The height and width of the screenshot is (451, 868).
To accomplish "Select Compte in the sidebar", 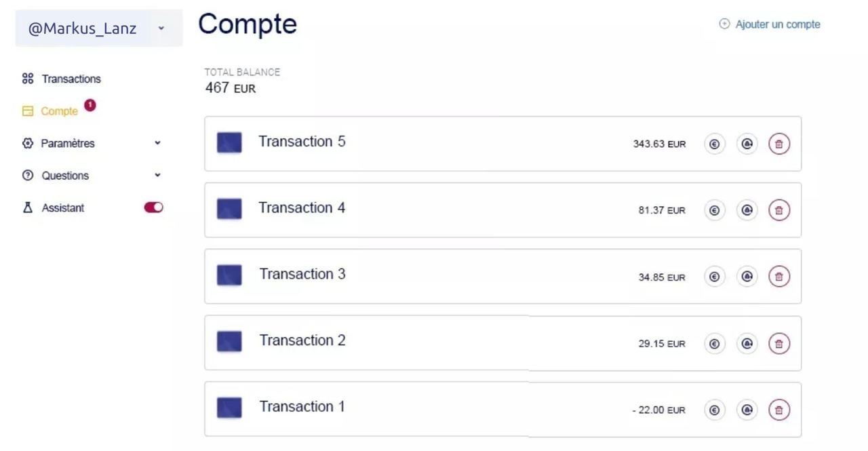I will (59, 111).
